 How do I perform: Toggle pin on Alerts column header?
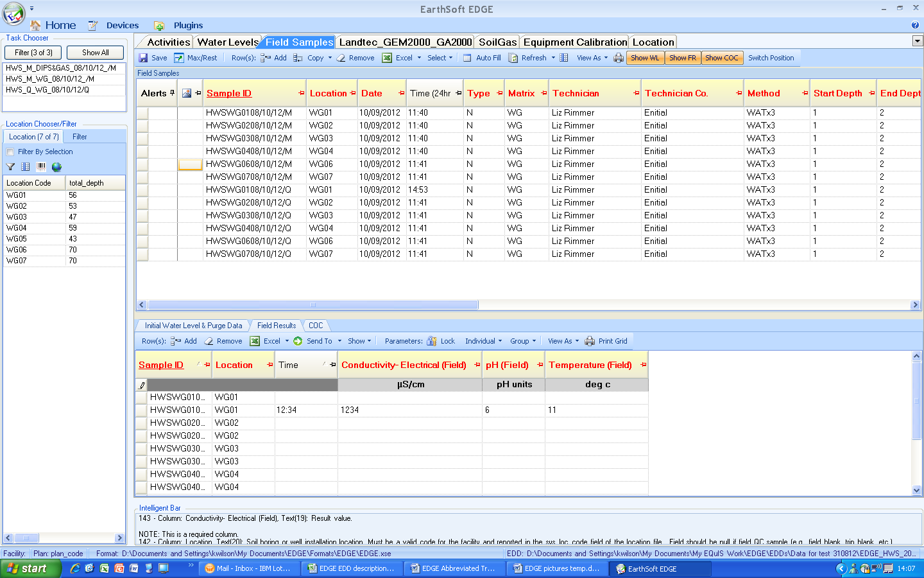tap(173, 92)
